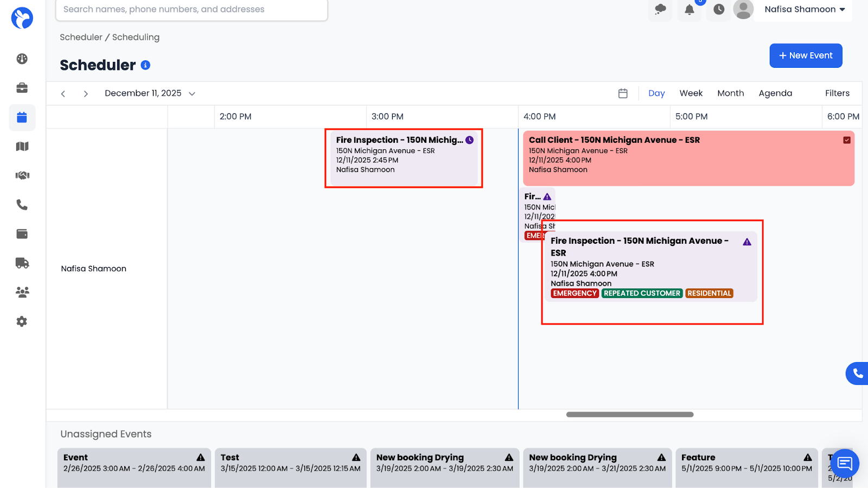Click the info icon beside Scheduler title
This screenshot has width=868, height=488.
tap(145, 65)
